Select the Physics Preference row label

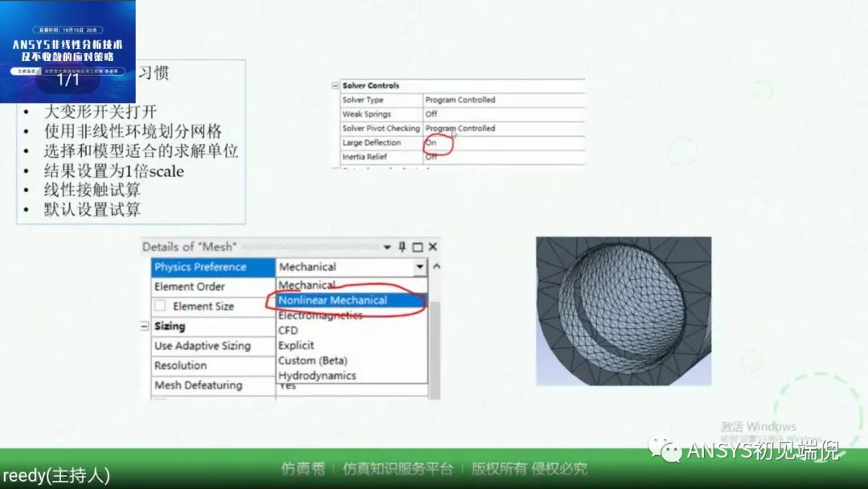pos(213,267)
